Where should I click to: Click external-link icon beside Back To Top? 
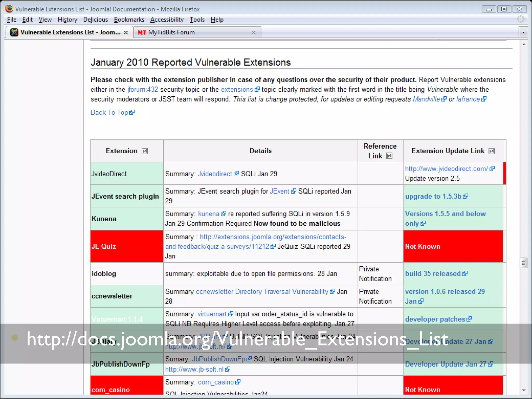point(132,112)
